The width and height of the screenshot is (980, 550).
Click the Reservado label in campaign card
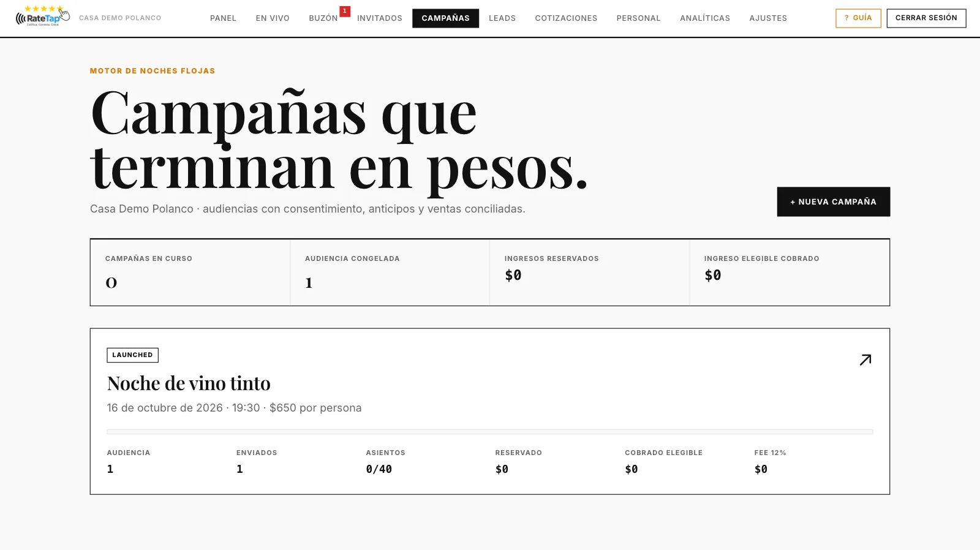pos(518,453)
